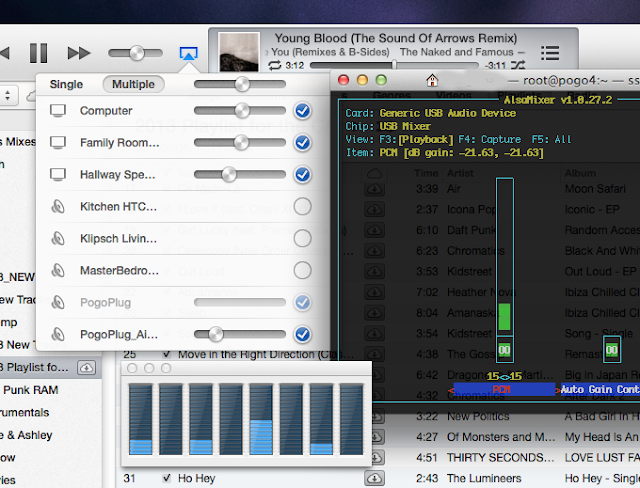Select the Ho Hey song title
640x488 pixels.
(x=196, y=478)
